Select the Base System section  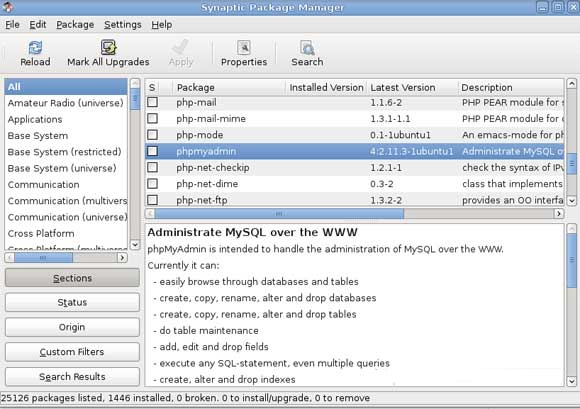click(66, 135)
